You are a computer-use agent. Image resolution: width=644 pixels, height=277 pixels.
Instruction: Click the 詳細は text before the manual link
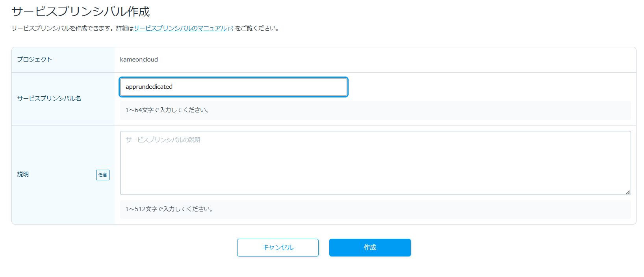125,28
